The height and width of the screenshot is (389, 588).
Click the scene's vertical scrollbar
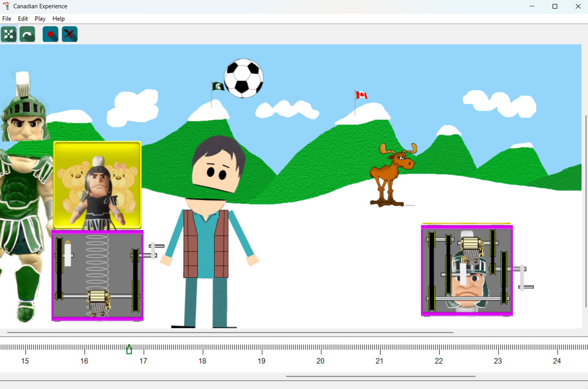pos(586,211)
